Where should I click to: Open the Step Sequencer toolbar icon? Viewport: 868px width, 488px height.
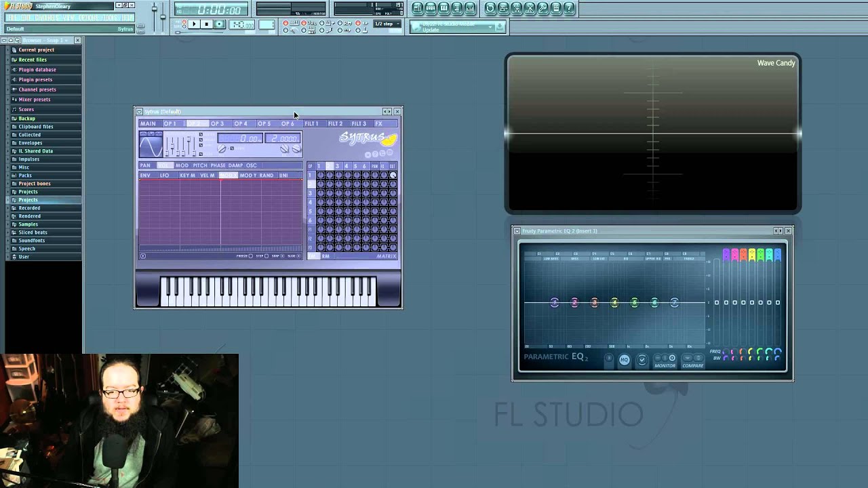tap(431, 8)
